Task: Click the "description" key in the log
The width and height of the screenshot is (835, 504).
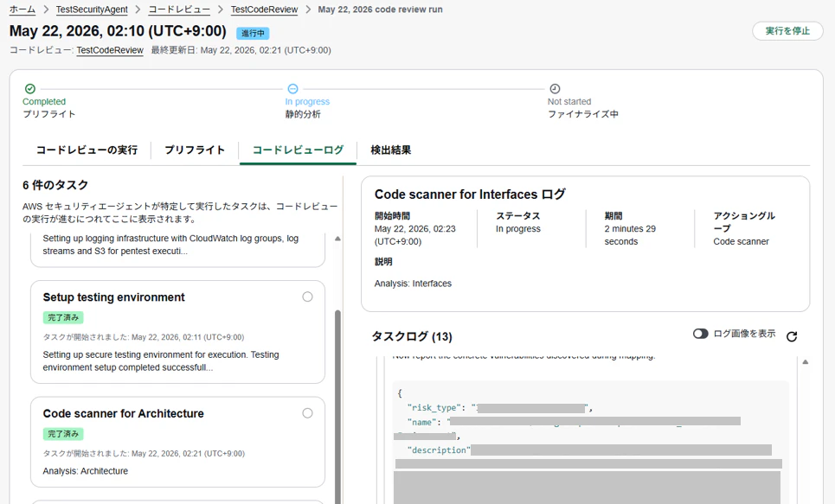Action: pos(439,450)
